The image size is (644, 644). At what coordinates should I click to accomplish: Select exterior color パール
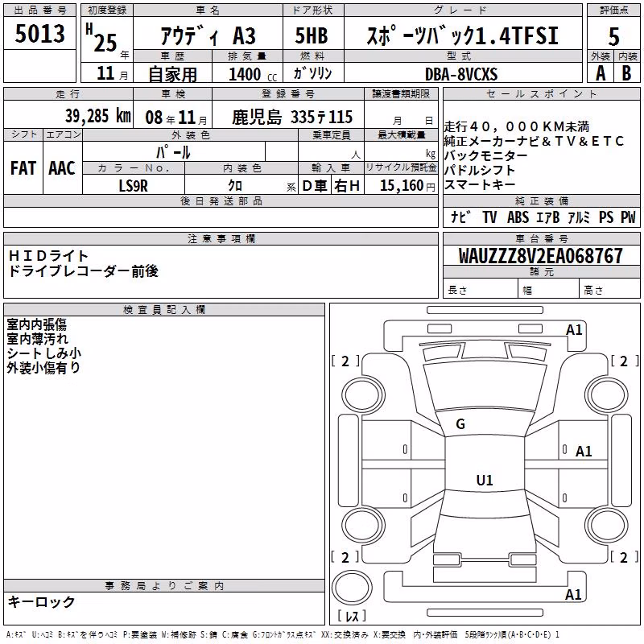coord(173,152)
